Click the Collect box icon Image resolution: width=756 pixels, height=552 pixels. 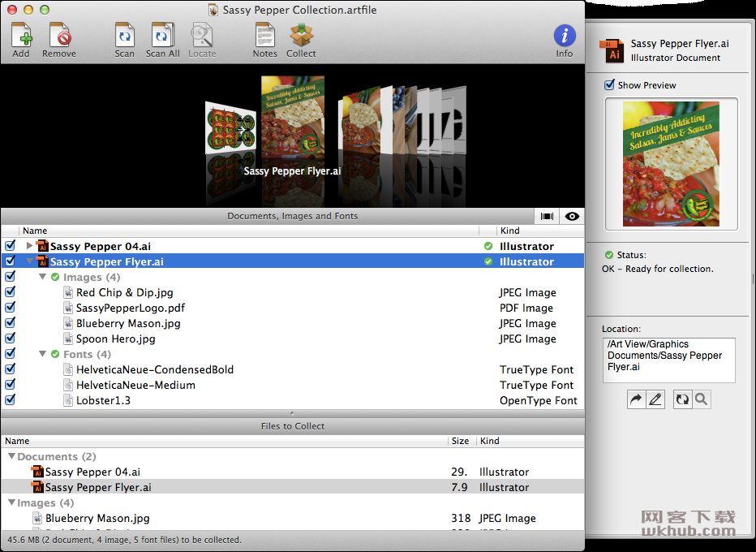[301, 35]
